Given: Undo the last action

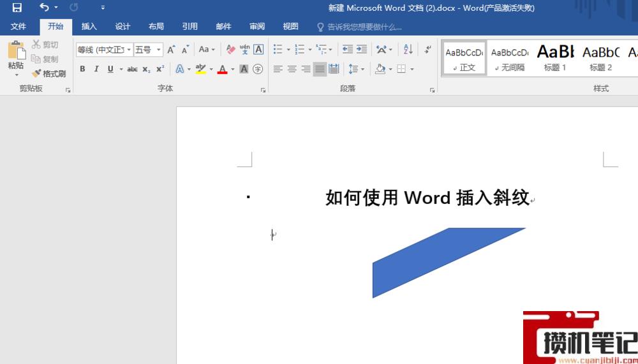Looking at the screenshot, I should point(45,7).
